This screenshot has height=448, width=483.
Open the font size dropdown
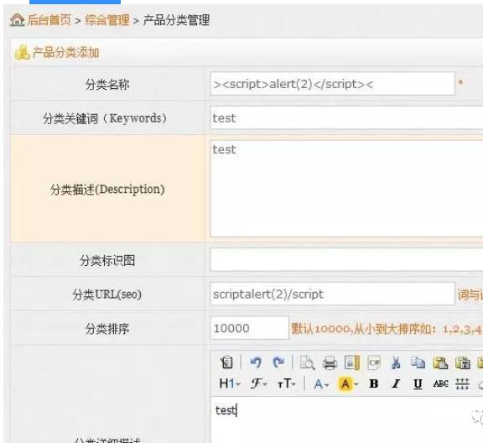click(x=287, y=384)
